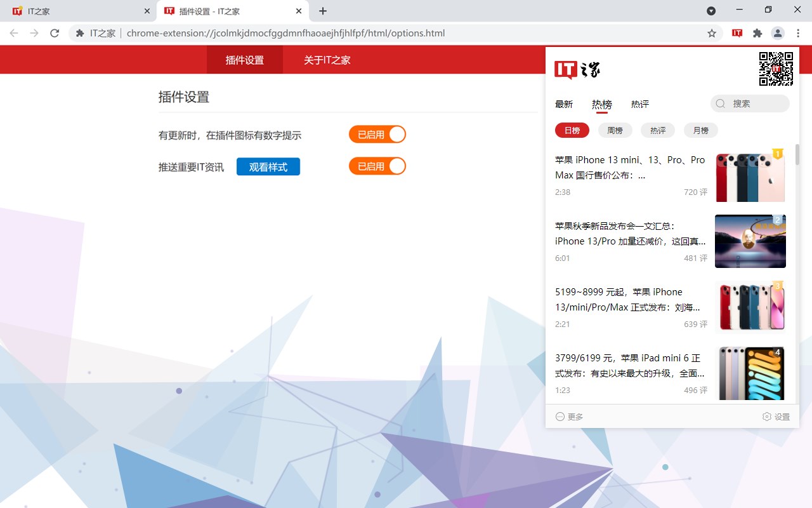Click 更多 at popup bottom

569,417
